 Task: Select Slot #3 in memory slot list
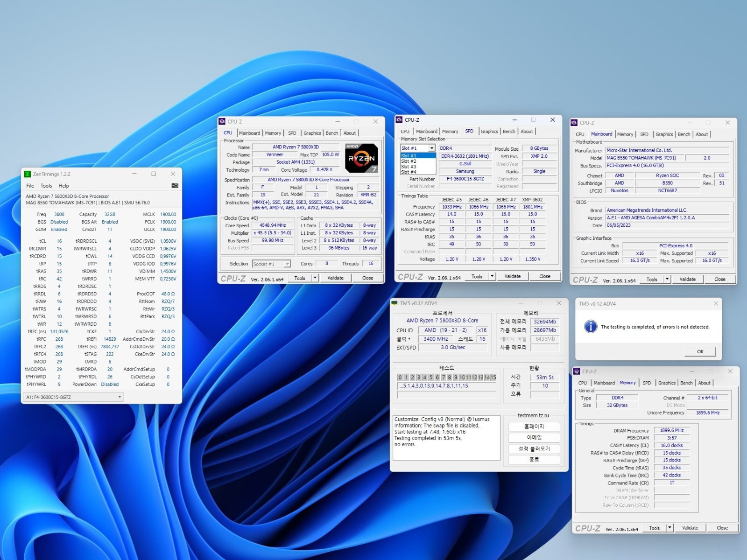click(409, 167)
